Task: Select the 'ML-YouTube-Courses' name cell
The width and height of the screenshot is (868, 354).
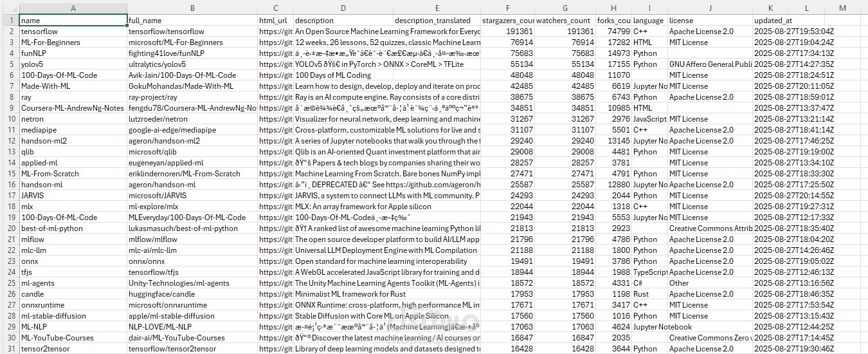Action: pos(73,338)
